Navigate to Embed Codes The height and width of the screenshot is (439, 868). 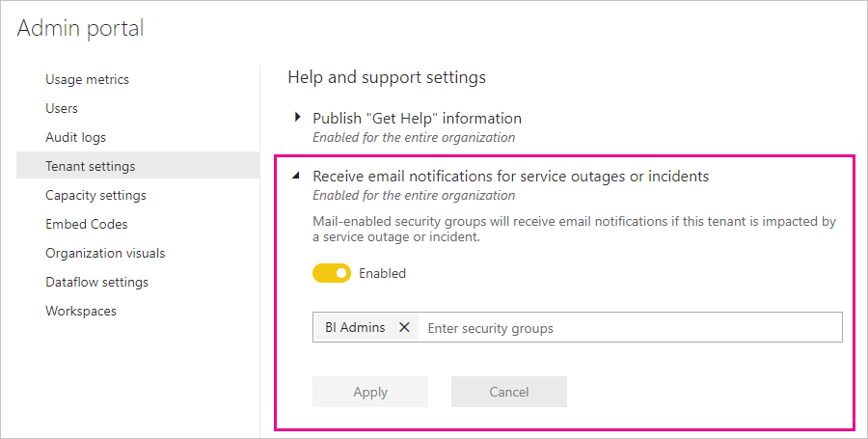tap(86, 224)
